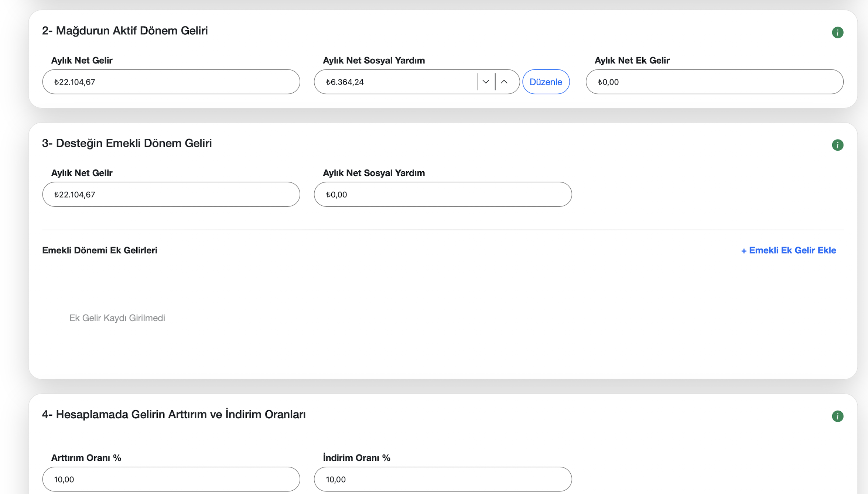868x494 pixels.
Task: Click heading 2- Mağdurun Aktif Dönem Geliri
Action: pyautogui.click(x=125, y=31)
